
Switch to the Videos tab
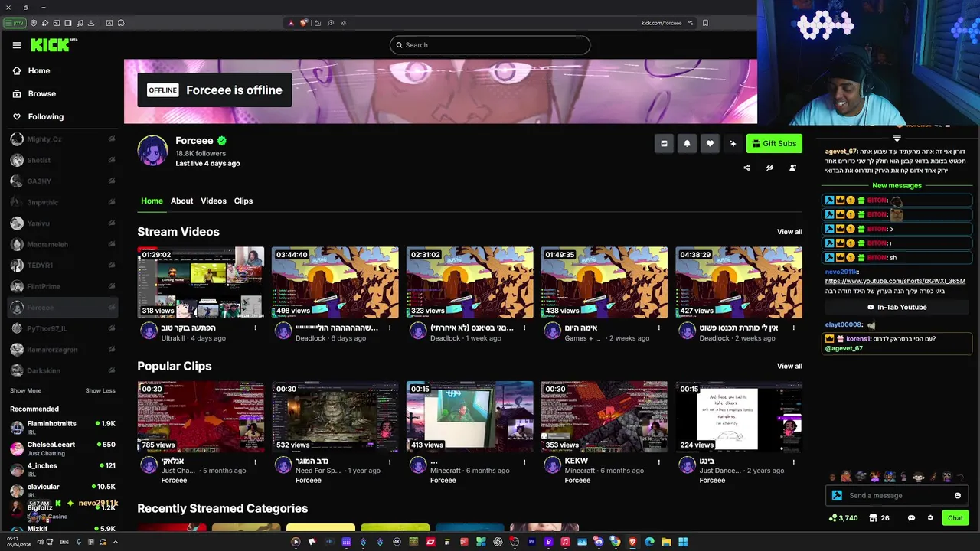214,201
